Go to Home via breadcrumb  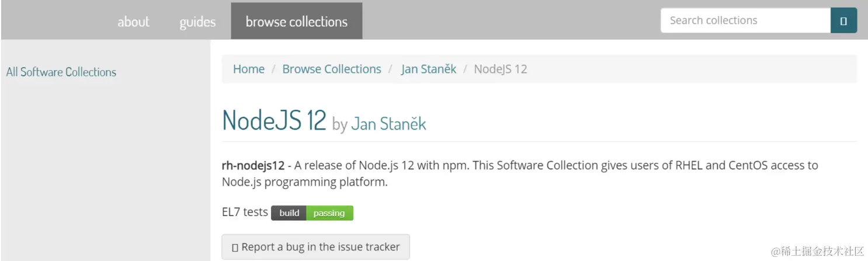pyautogui.click(x=249, y=69)
